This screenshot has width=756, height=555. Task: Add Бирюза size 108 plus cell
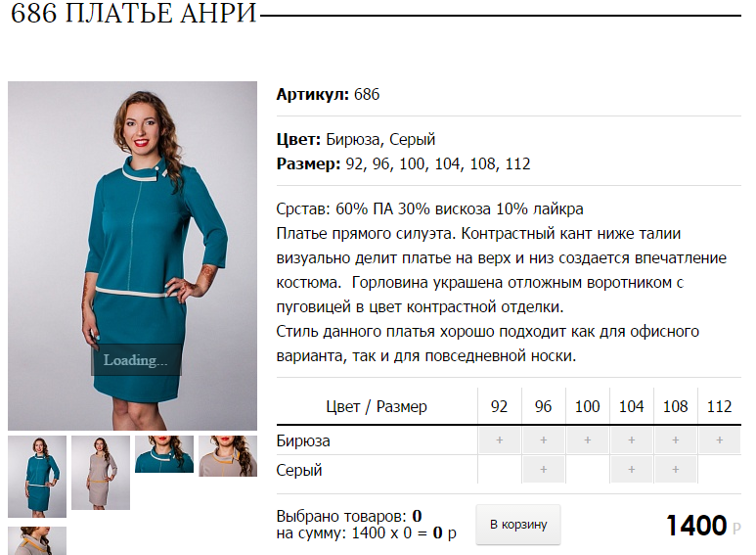pos(676,440)
